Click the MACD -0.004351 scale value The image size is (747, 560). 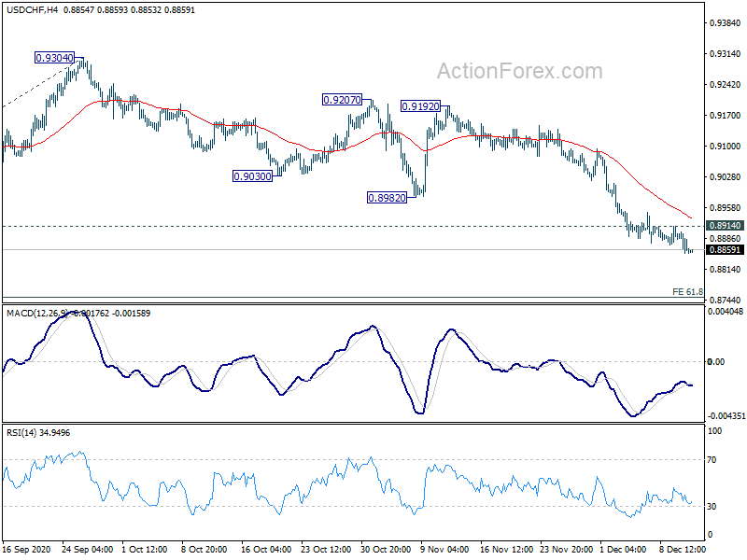pos(726,416)
